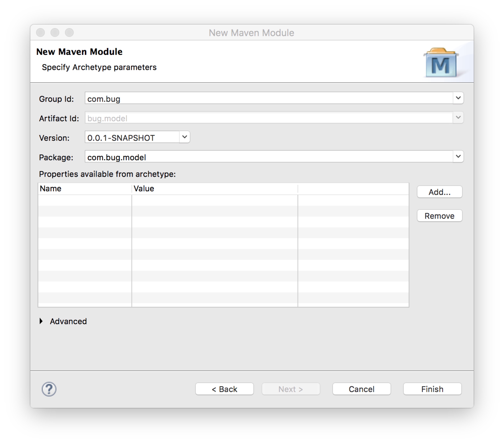The height and width of the screenshot is (444, 504).
Task: Open the Package dropdown
Action: (458, 157)
